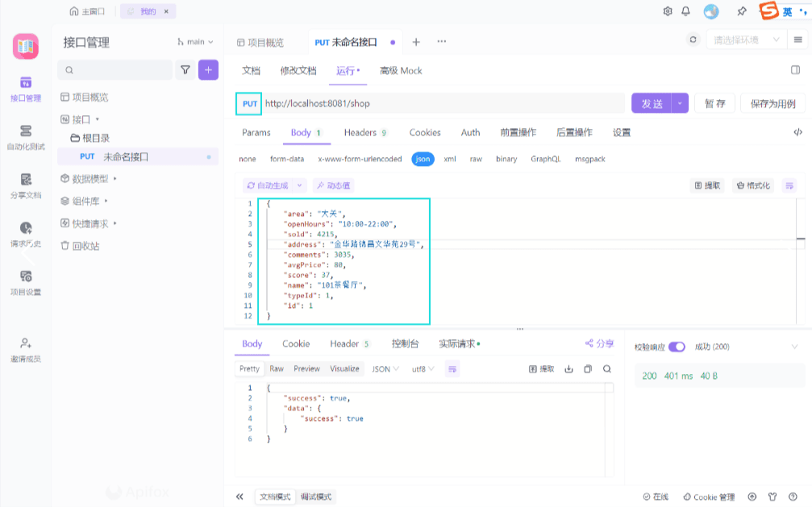
Task: Open the 请选择环境 environment dropdown
Action: 746,39
